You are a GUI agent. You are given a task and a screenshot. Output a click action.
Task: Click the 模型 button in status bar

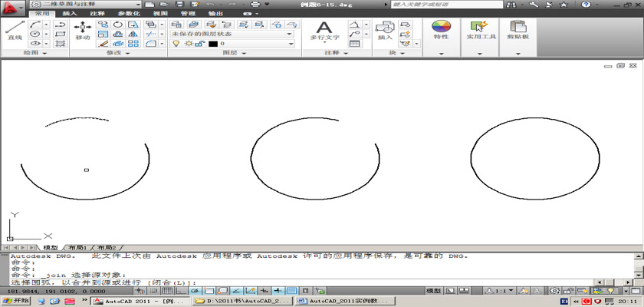tap(433, 291)
